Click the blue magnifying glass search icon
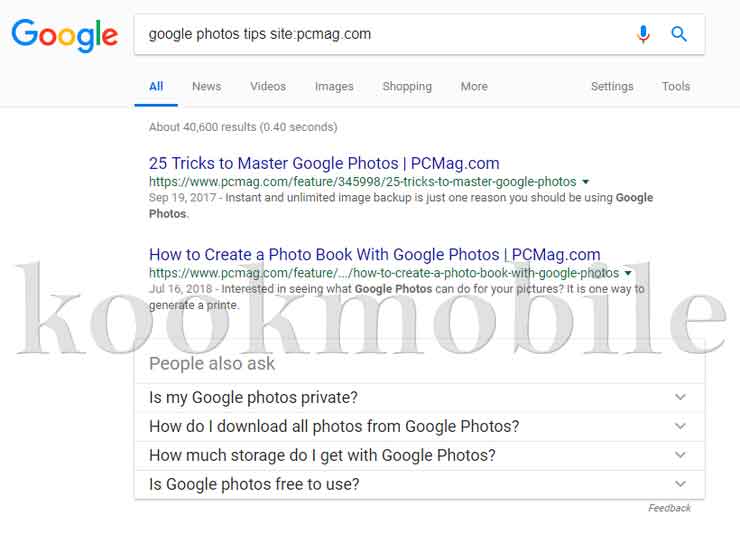This screenshot has width=740, height=535. tap(679, 34)
